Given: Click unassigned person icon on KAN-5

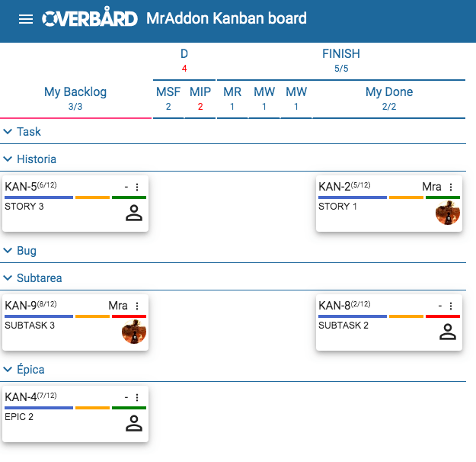Looking at the screenshot, I should pyautogui.click(x=134, y=213).
